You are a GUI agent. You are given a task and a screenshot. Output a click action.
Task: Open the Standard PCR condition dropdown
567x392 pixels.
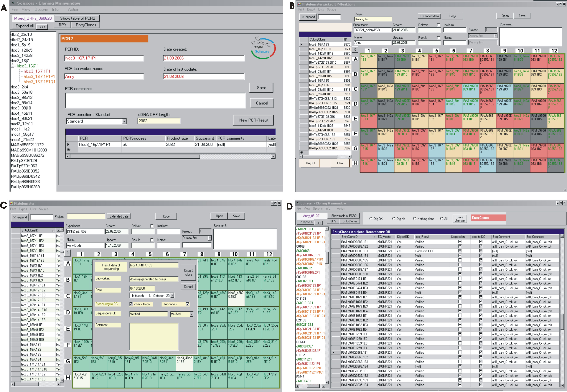(x=124, y=121)
